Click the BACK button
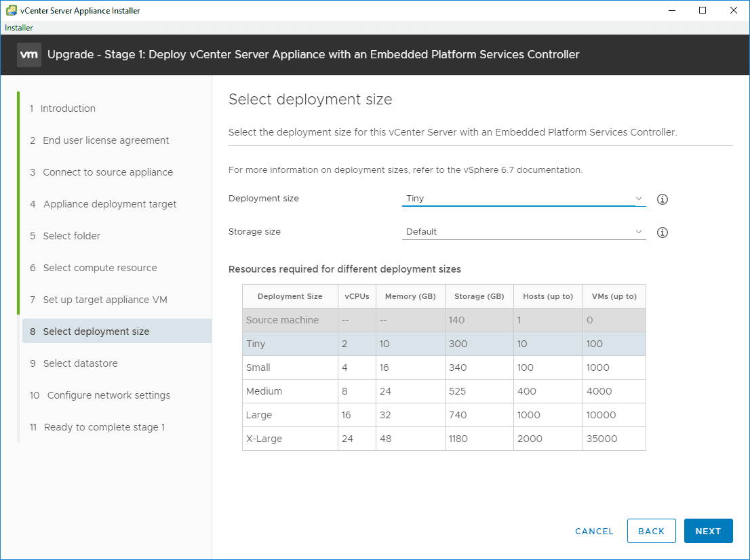The width and height of the screenshot is (750, 560). [651, 531]
